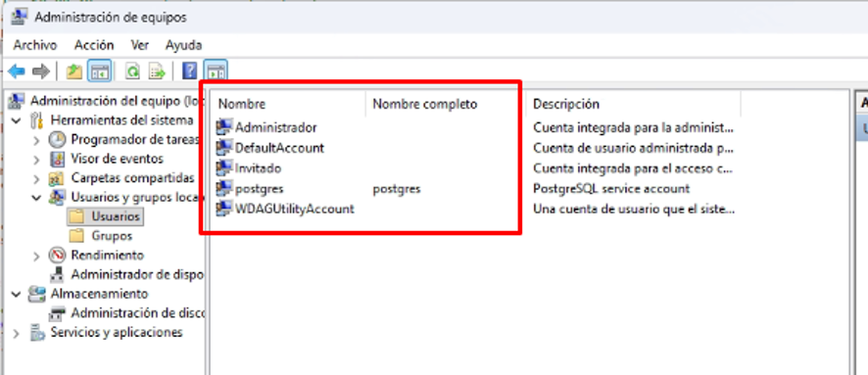Click the Back arrow toolbar icon
The image size is (868, 375).
(x=17, y=71)
